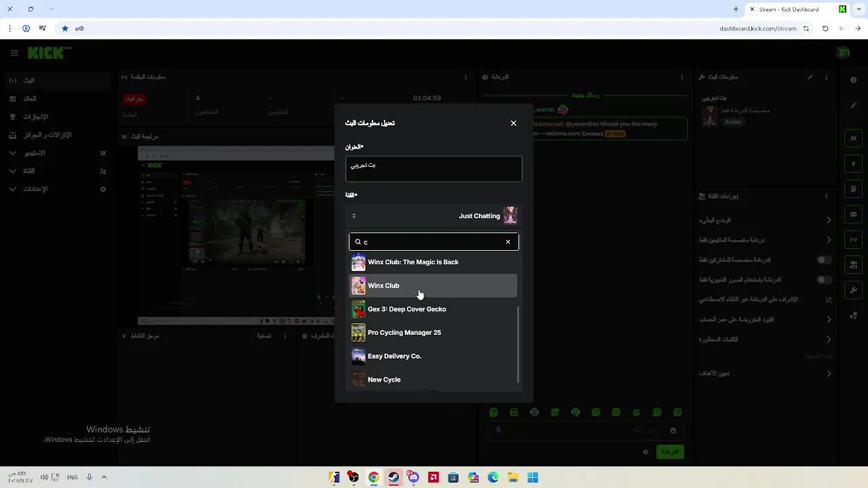Click the green chat send button

(670, 451)
